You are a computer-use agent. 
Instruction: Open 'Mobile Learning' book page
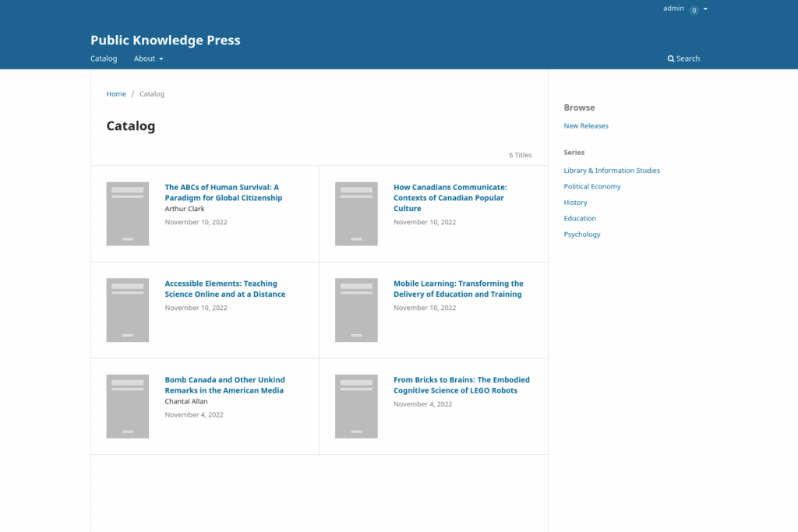[458, 288]
